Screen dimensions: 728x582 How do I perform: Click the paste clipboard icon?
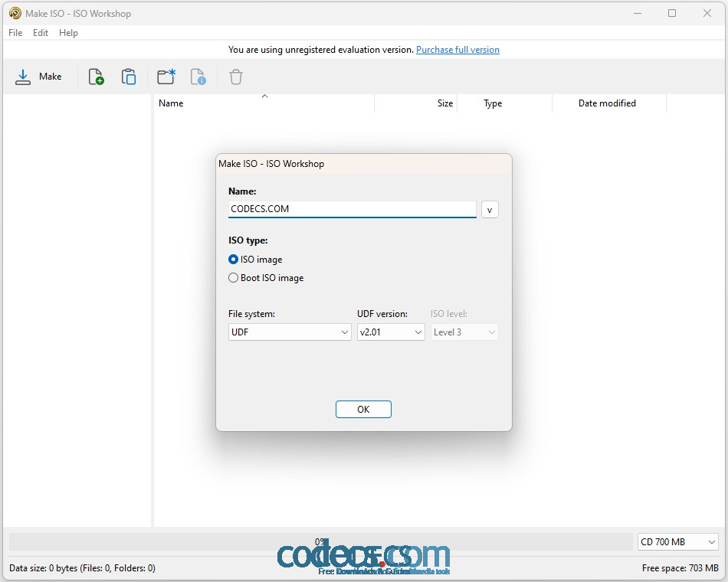click(129, 77)
